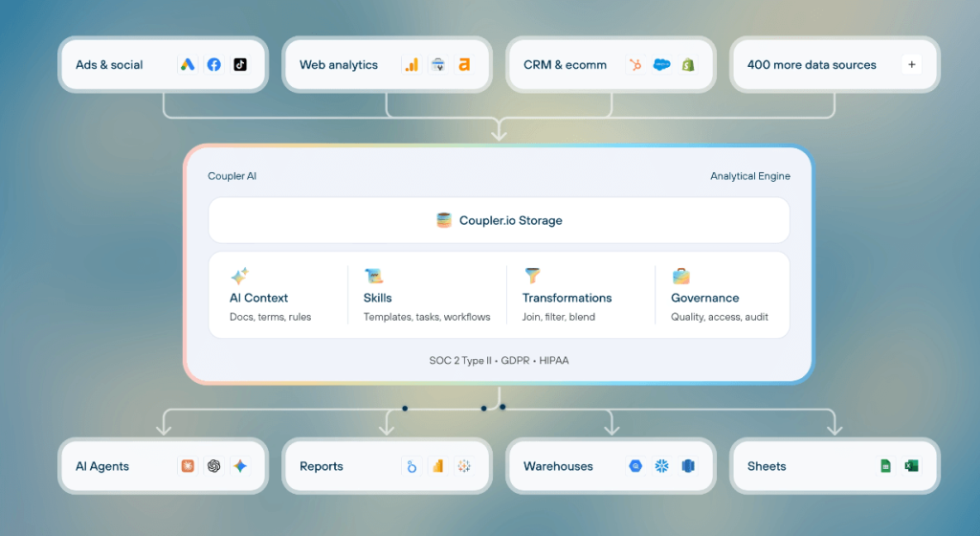The height and width of the screenshot is (536, 980).
Task: Click the 'Skills' heading
Action: coord(377,298)
